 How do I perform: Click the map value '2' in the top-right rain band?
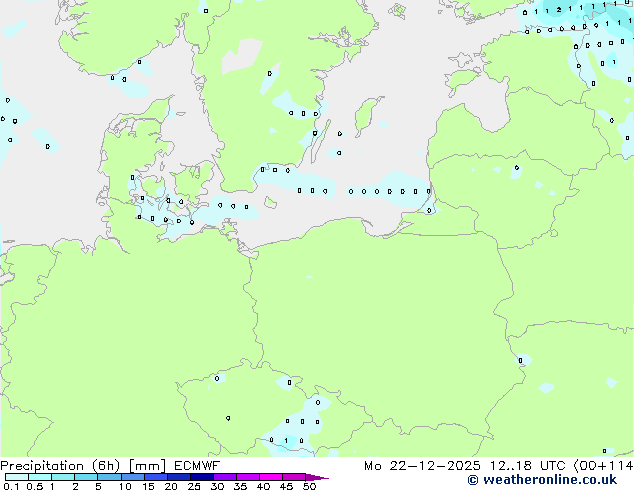tap(559, 10)
